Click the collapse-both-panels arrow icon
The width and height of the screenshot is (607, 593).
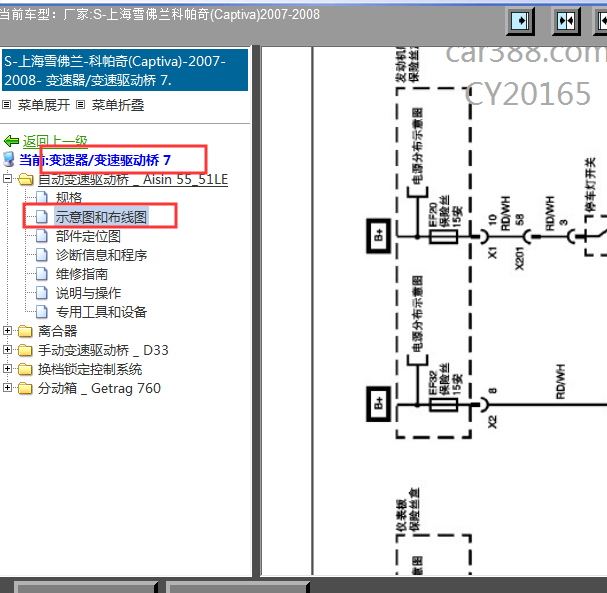pyautogui.click(x=566, y=21)
